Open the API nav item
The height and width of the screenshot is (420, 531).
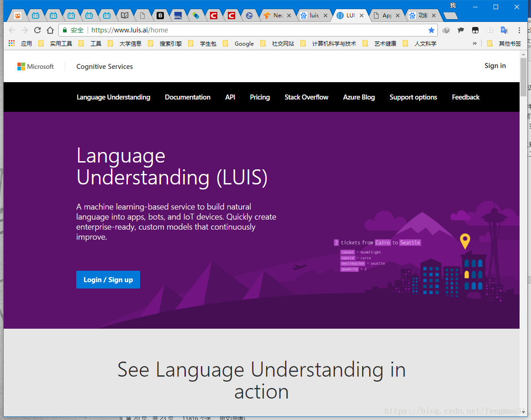pyautogui.click(x=230, y=97)
